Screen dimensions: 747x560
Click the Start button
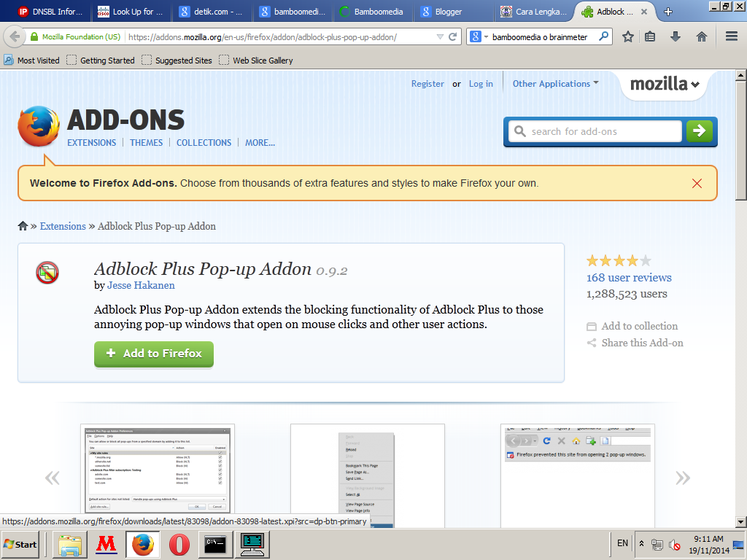pos(20,544)
